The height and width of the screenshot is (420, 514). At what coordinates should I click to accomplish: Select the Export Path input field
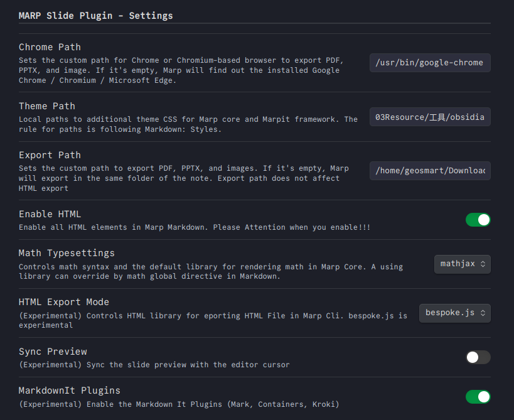click(430, 171)
